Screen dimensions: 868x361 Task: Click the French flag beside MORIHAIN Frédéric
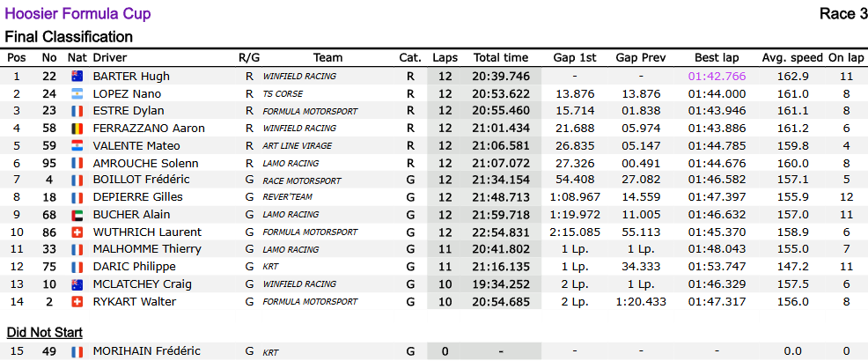click(x=77, y=351)
